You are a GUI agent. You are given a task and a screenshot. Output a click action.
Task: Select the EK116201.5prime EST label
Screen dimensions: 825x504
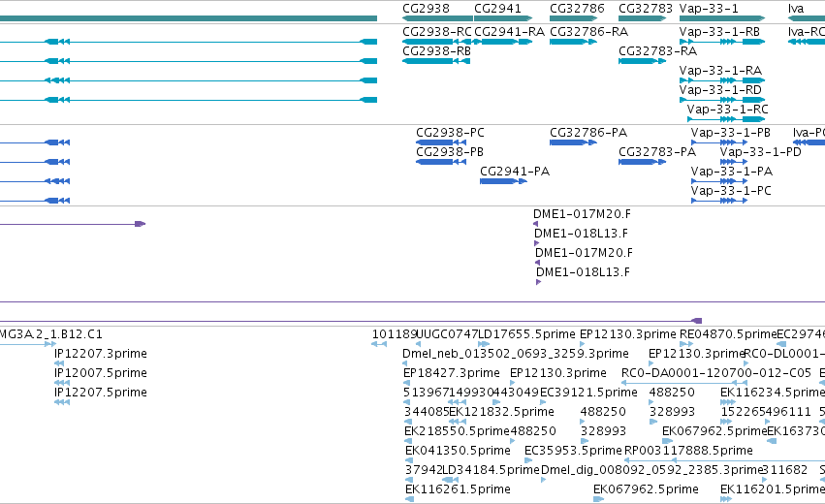pos(773,489)
